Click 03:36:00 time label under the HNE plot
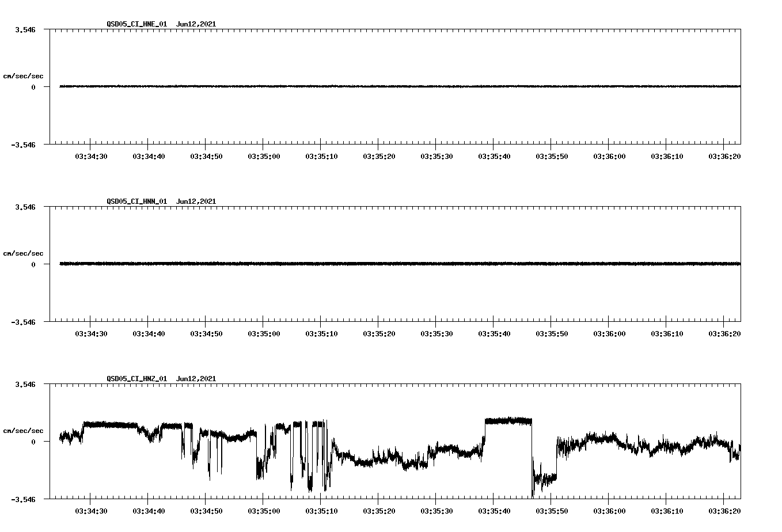782x532 pixels. pos(609,157)
